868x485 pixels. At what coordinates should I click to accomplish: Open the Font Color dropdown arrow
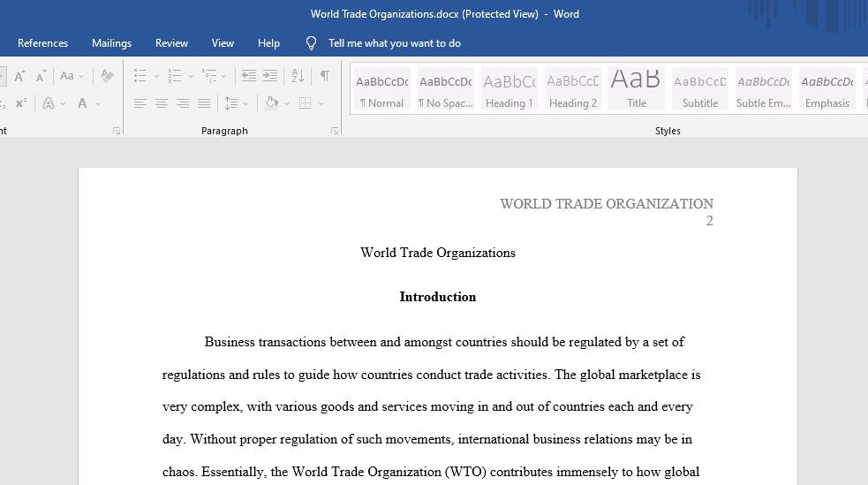pos(98,103)
